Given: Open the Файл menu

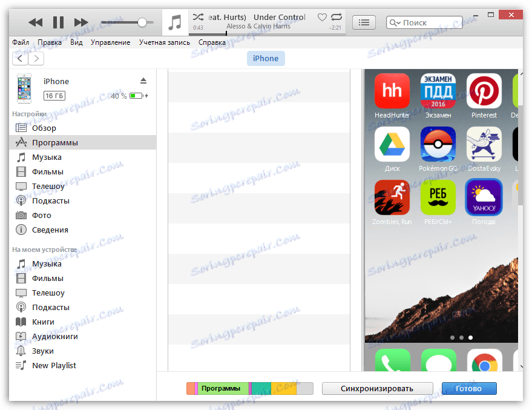Looking at the screenshot, I should [x=21, y=42].
